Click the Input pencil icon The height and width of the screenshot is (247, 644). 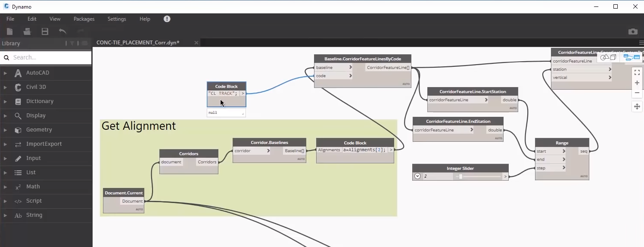(18, 158)
